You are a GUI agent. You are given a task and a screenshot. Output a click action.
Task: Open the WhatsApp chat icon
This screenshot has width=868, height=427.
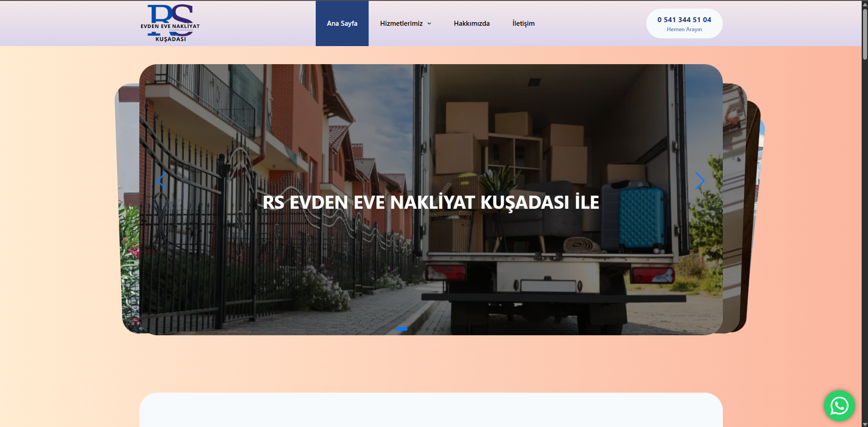click(839, 406)
